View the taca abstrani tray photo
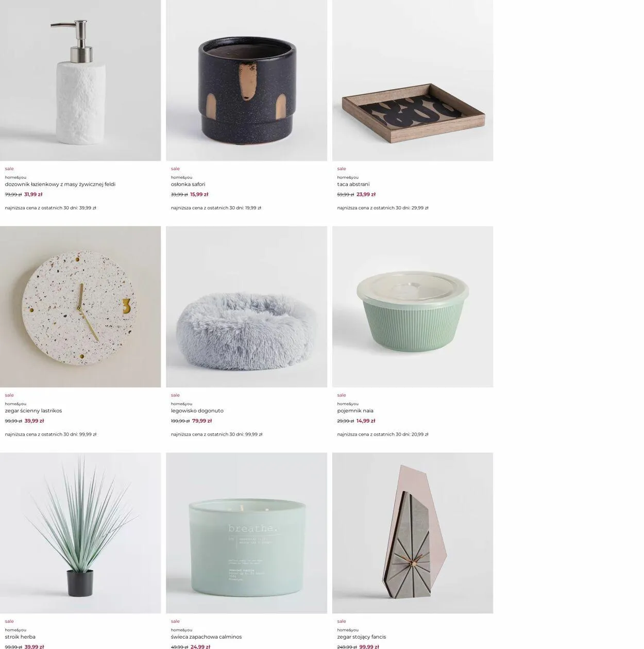The height and width of the screenshot is (649, 644). coord(413,80)
